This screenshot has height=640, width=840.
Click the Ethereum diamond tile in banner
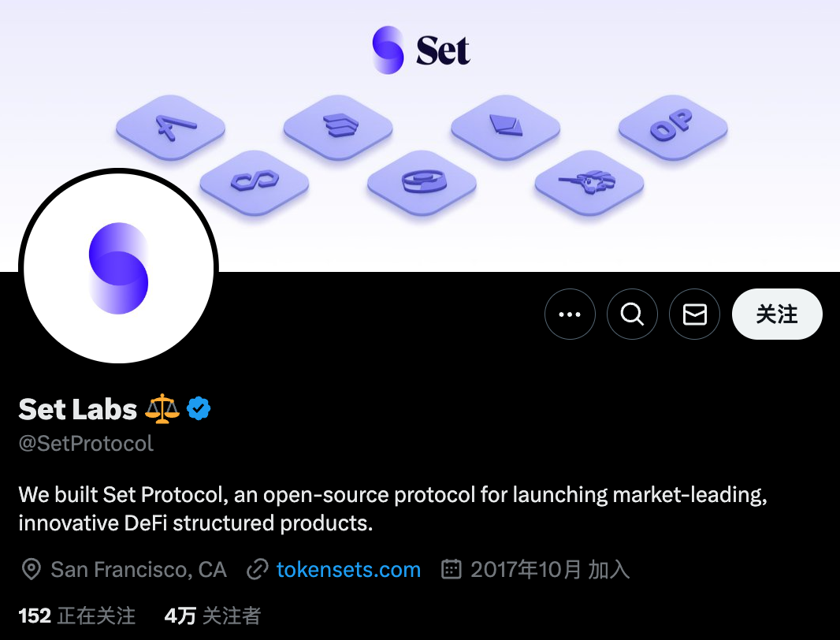505,126
